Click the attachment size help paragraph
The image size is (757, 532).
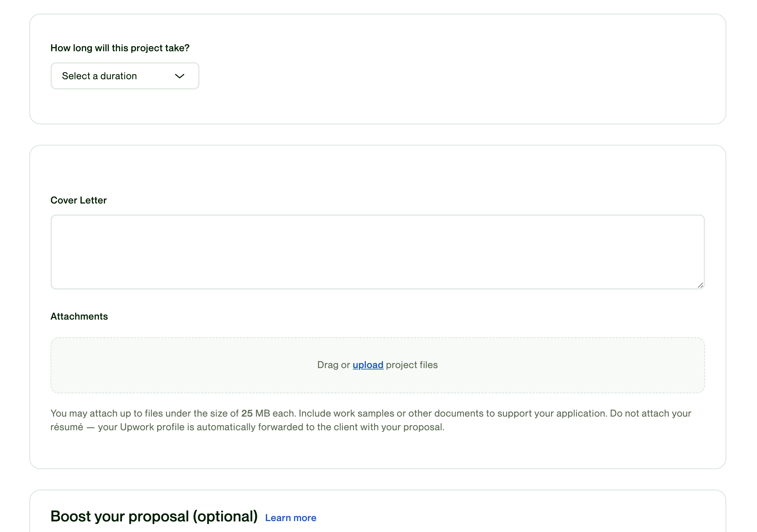(x=371, y=420)
